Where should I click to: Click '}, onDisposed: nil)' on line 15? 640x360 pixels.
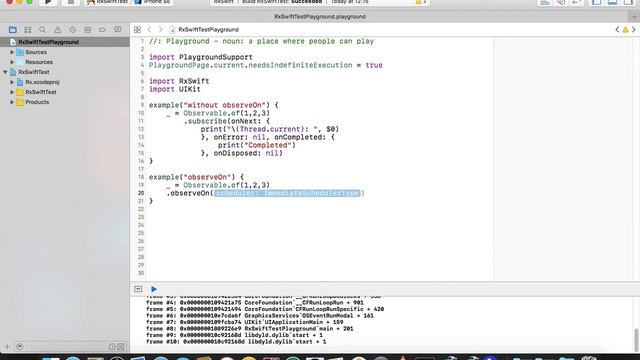[242, 153]
